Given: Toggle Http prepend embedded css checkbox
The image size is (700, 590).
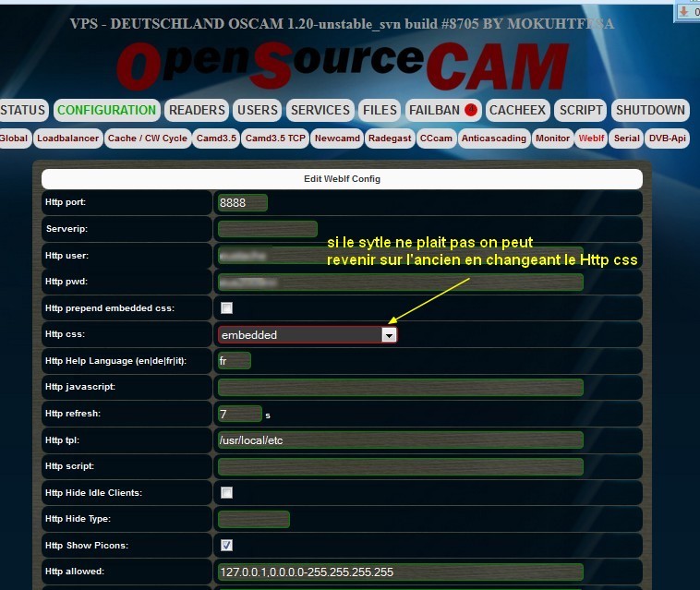Looking at the screenshot, I should (x=227, y=307).
